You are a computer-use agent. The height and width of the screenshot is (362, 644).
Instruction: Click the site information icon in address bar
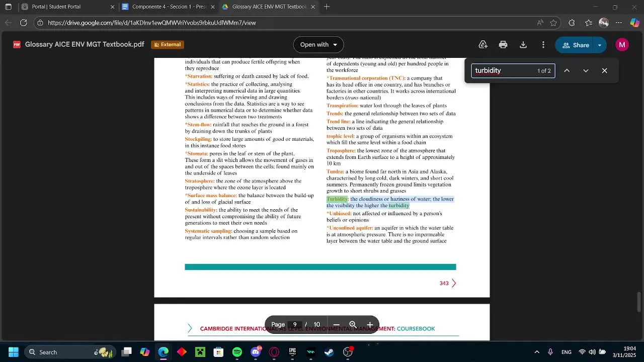pyautogui.click(x=40, y=23)
